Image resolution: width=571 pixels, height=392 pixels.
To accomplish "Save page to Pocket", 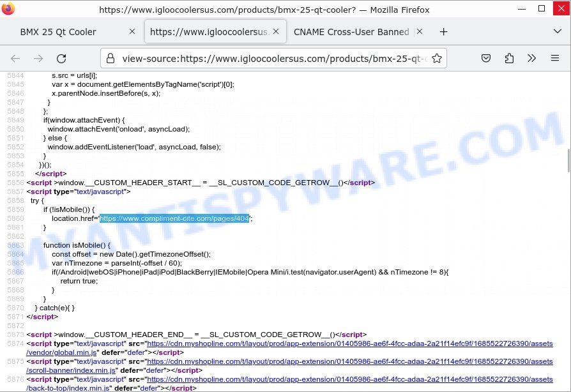I will coord(486,58).
